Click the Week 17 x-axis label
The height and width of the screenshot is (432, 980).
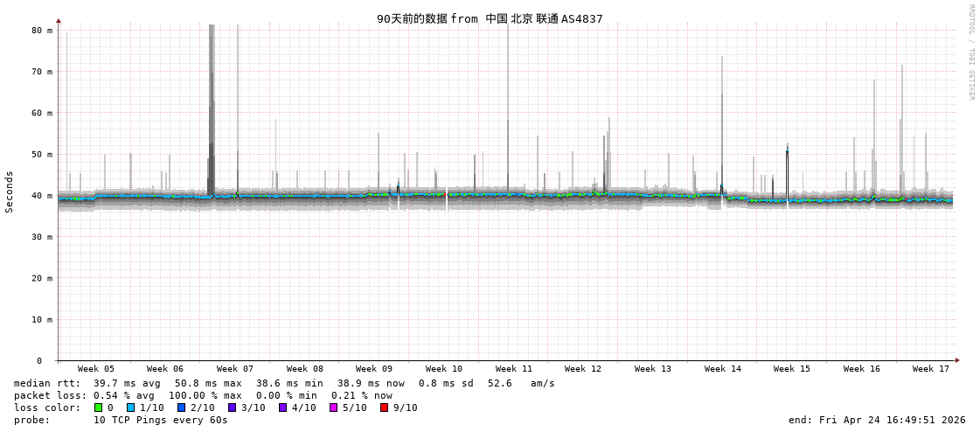point(931,369)
